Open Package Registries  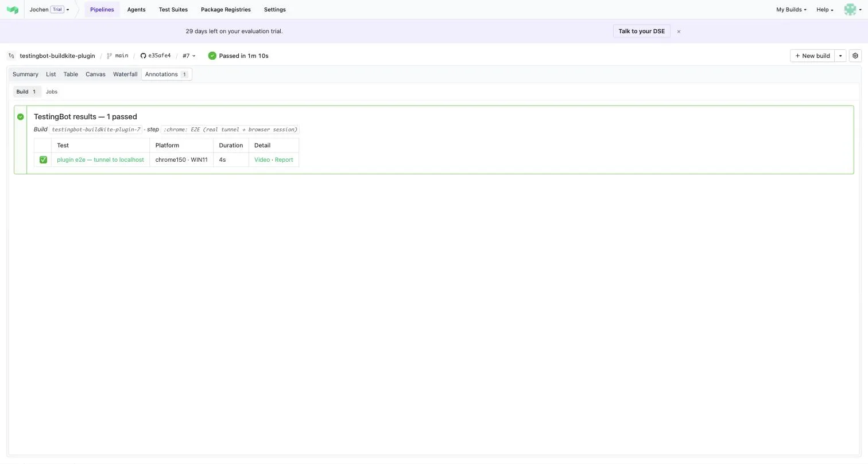(x=226, y=10)
